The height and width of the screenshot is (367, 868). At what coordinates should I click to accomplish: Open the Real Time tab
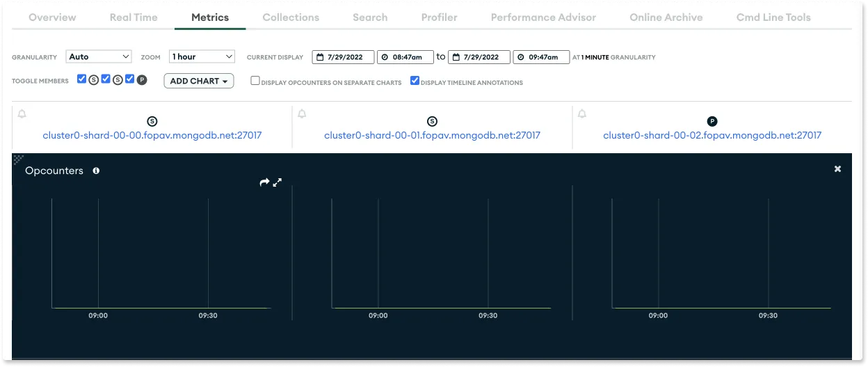[x=134, y=17]
